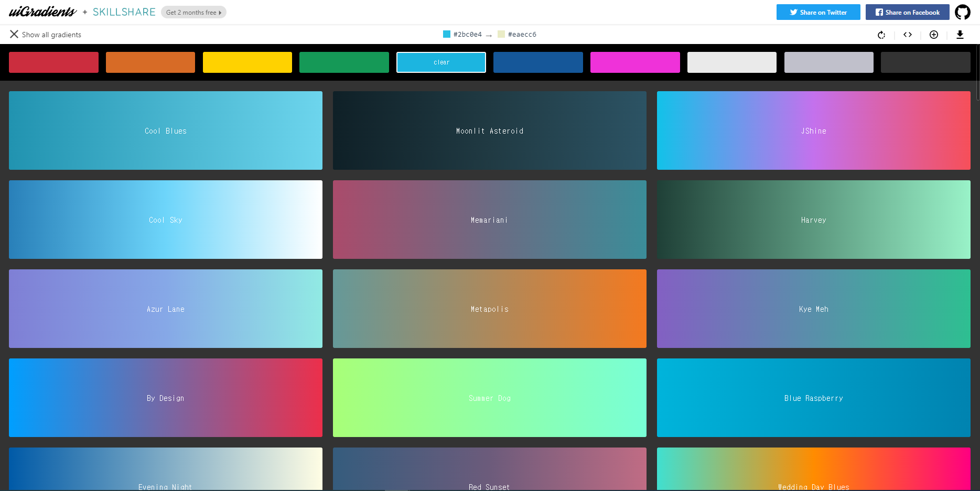This screenshot has height=491, width=980.
Task: Select the gray color filter swatch
Action: (829, 62)
